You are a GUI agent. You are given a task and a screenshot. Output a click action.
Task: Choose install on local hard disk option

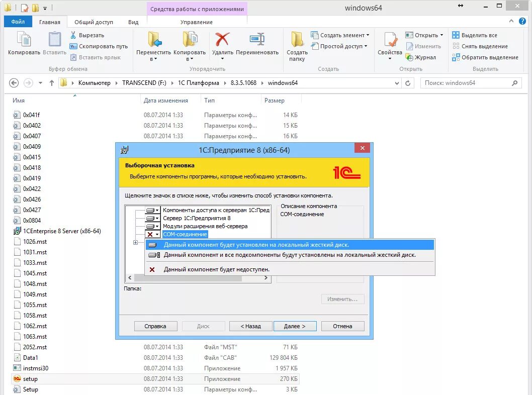[290, 245]
